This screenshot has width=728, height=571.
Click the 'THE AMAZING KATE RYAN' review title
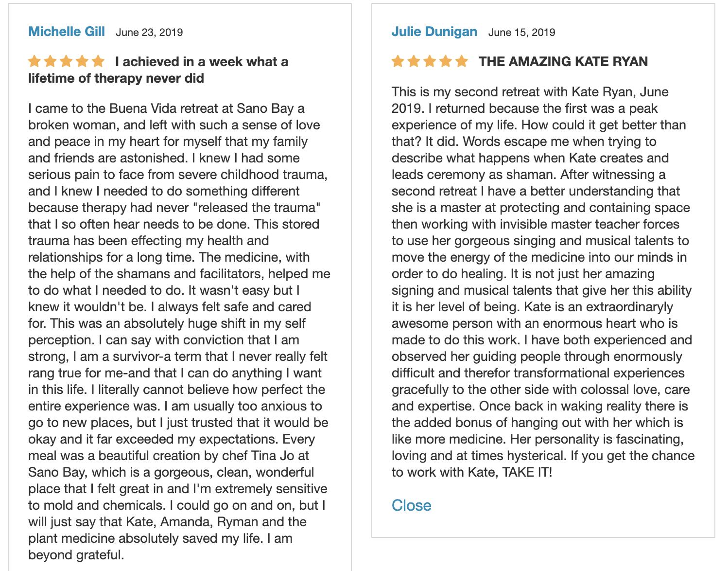563,62
